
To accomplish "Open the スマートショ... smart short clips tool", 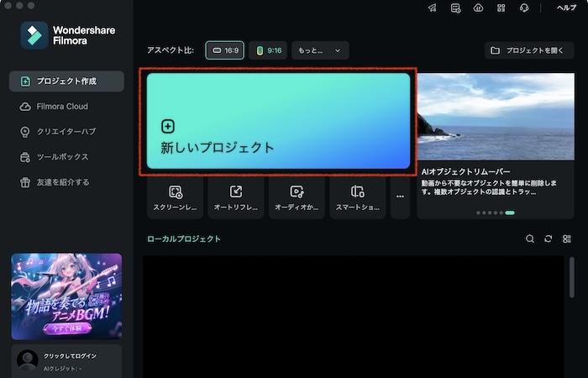I will coord(358,197).
